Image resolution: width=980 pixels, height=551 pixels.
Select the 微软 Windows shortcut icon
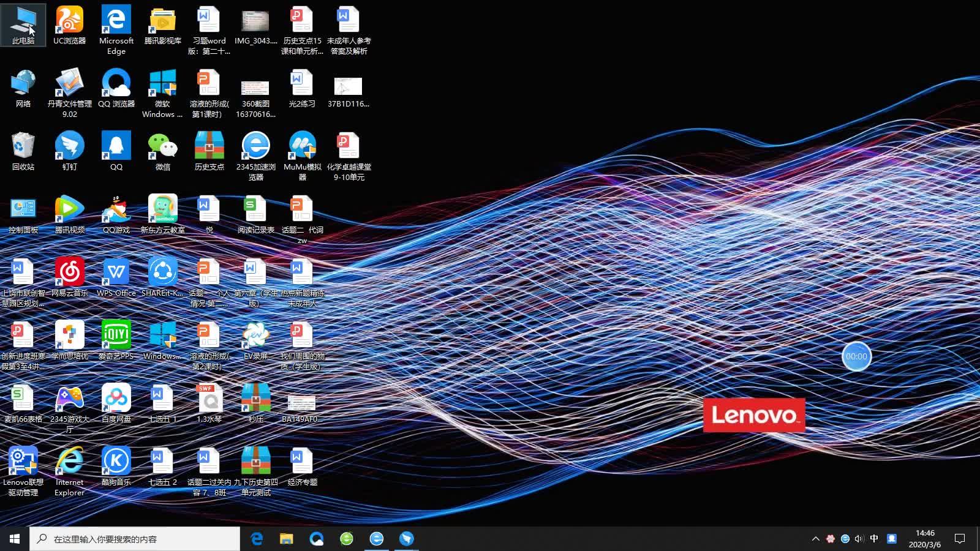click(163, 93)
